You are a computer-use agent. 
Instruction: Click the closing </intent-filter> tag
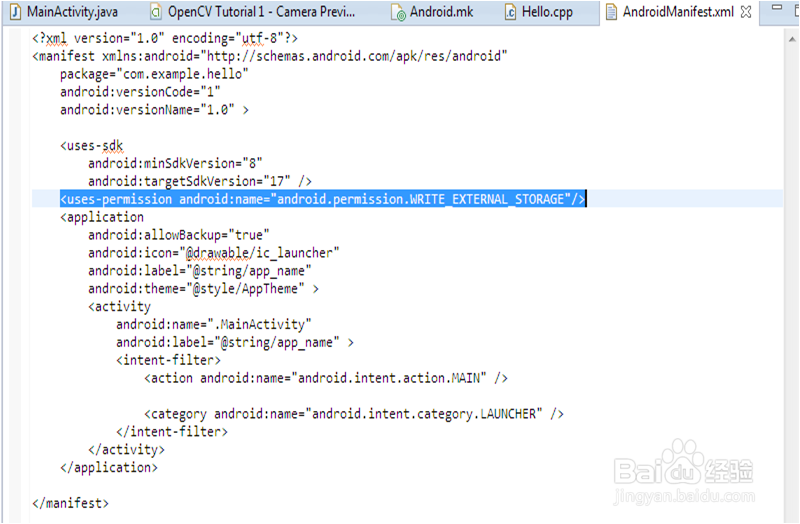tap(172, 431)
